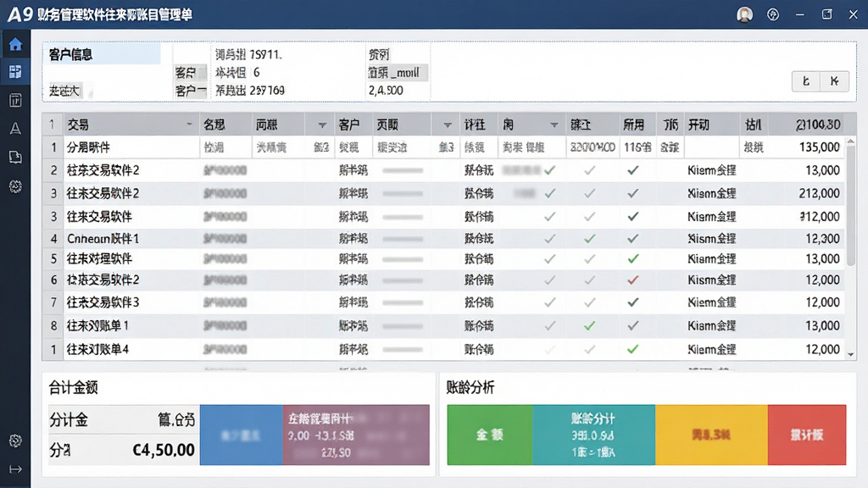This screenshot has width=868, height=488.
Task: Select the dashboard grid sidebar icon
Action: point(15,72)
